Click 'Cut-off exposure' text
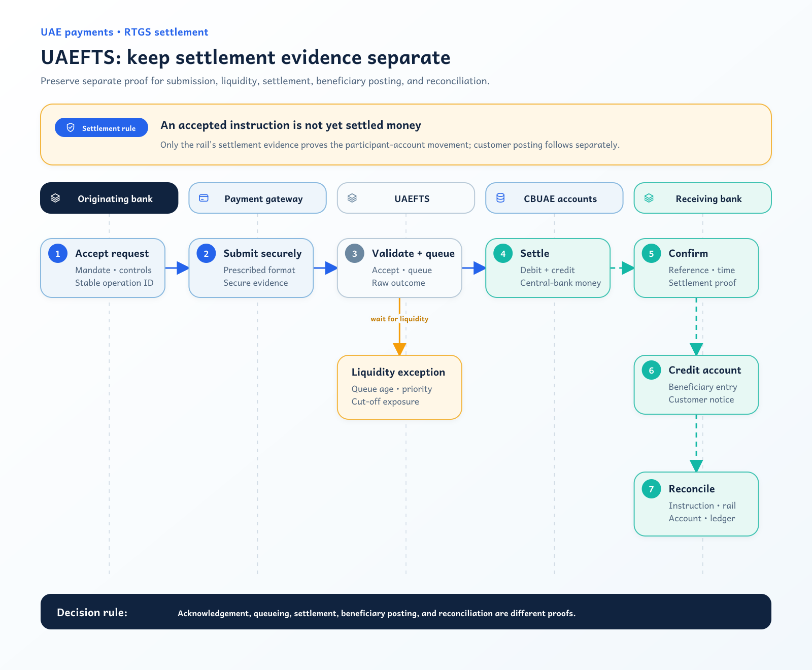 pos(385,401)
